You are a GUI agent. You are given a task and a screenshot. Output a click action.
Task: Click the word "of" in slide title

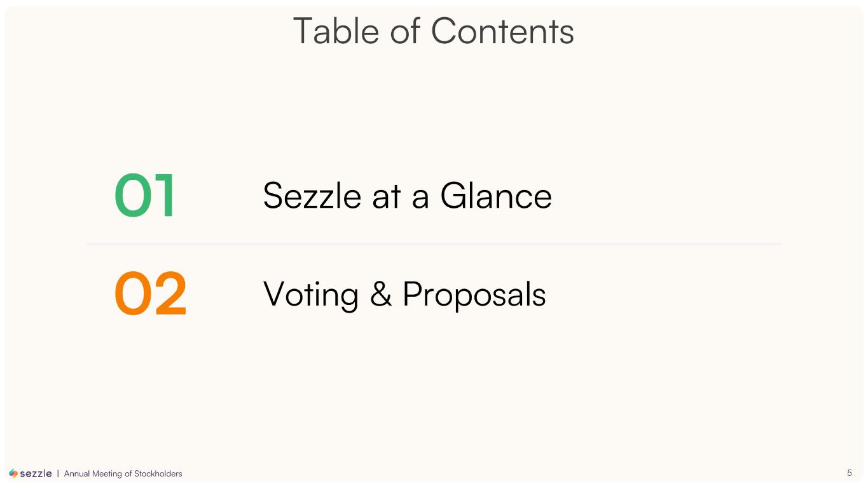(406, 30)
